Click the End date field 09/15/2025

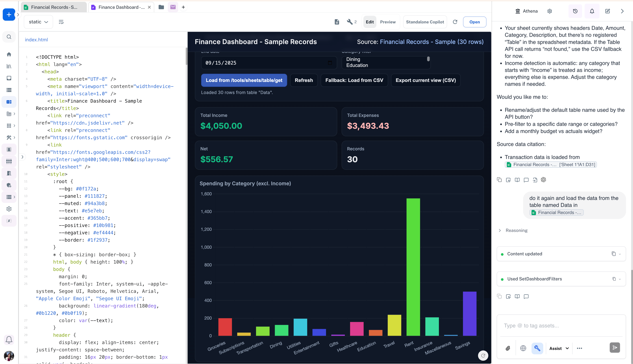click(269, 63)
